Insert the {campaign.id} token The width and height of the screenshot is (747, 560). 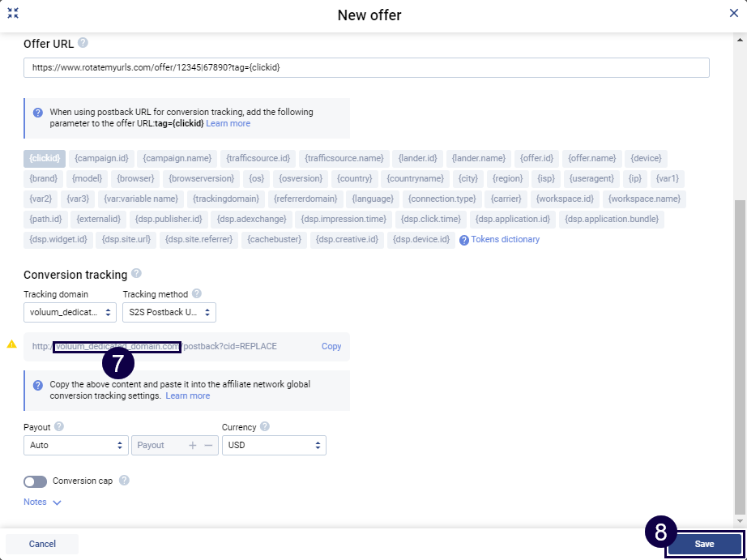click(x=101, y=158)
